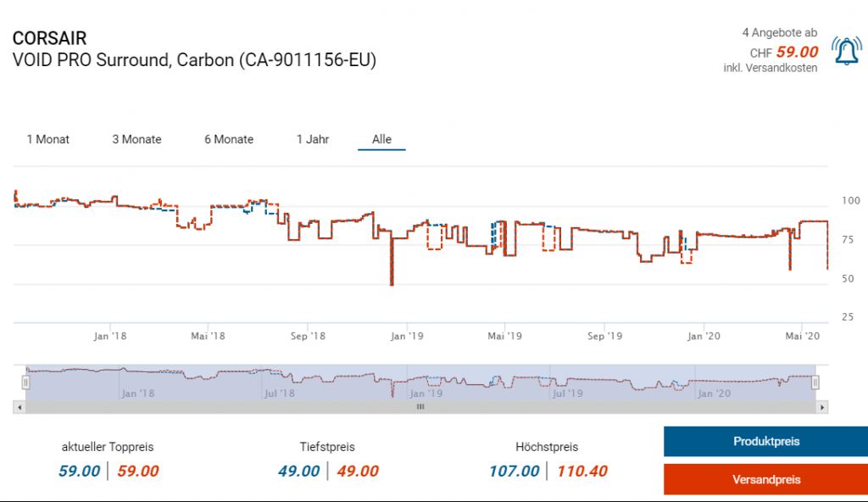
Task: Click the scrollbar right arrow below the chart
Action: (x=822, y=407)
